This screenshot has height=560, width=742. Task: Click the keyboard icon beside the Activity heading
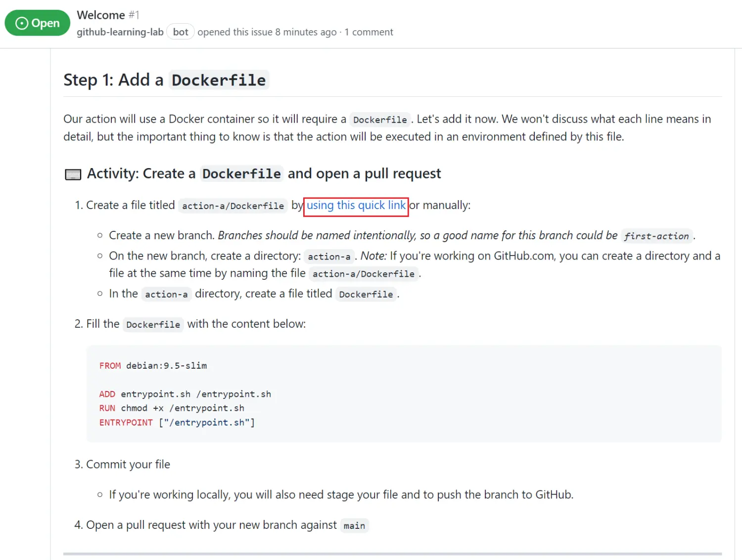click(x=73, y=174)
